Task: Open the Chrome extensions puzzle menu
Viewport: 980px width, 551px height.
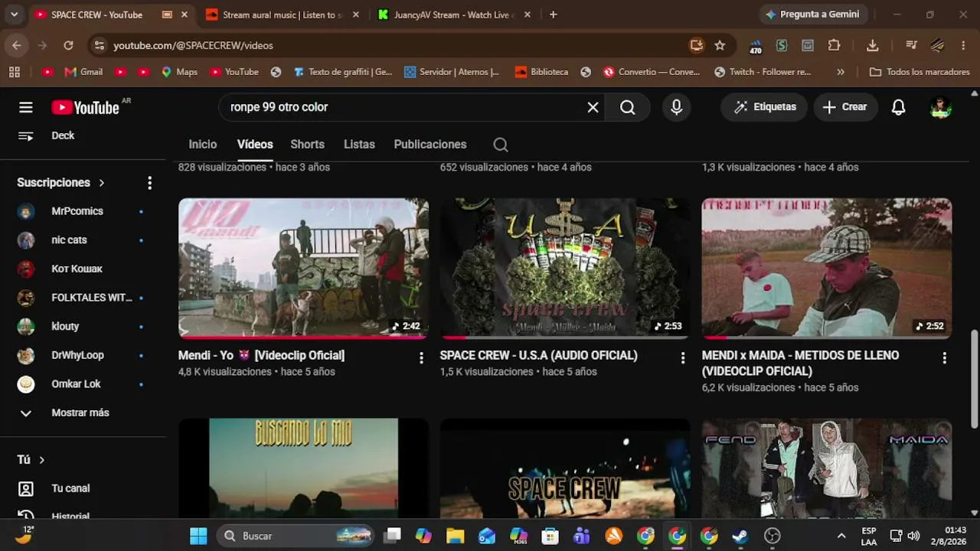Action: point(834,45)
